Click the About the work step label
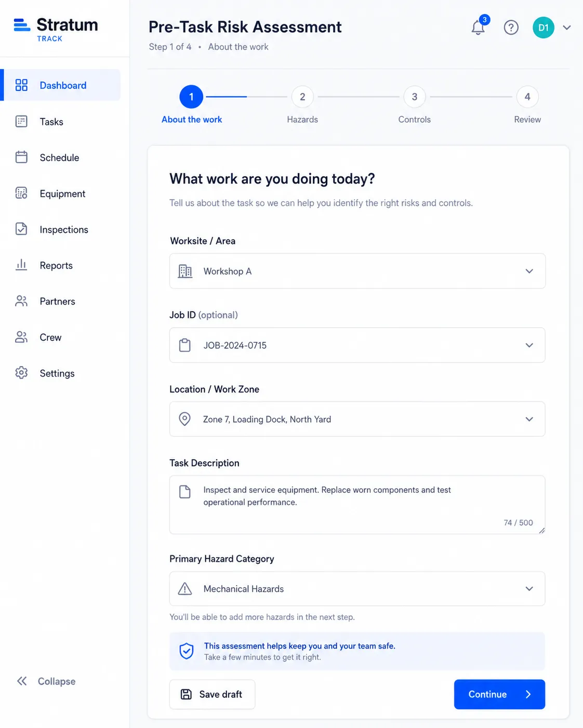This screenshot has width=583, height=728. click(x=192, y=119)
